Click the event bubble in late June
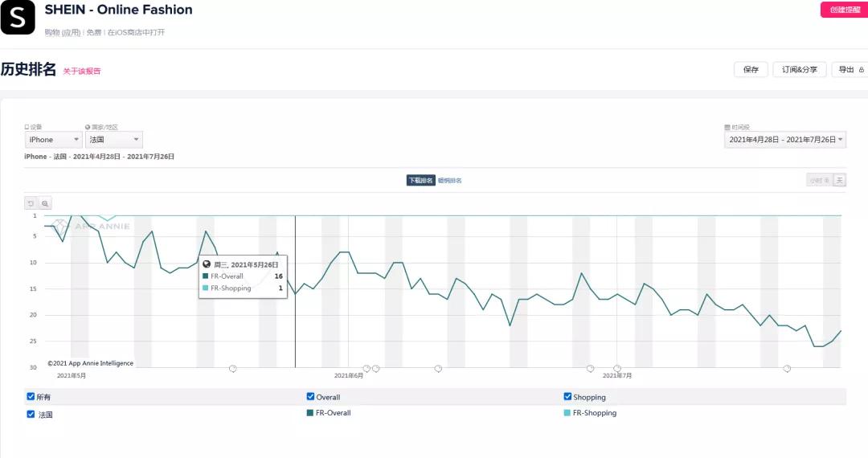This screenshot has width=868, height=458. click(590, 369)
